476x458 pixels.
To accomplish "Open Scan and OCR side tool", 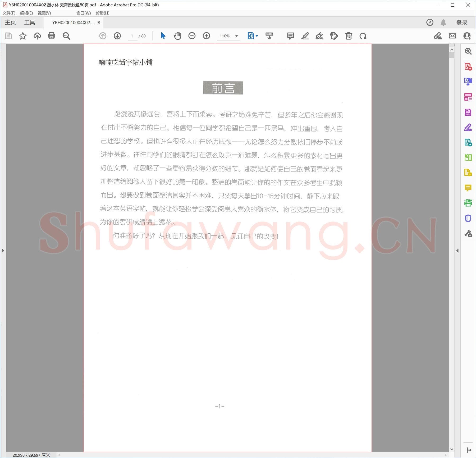I will 468,203.
